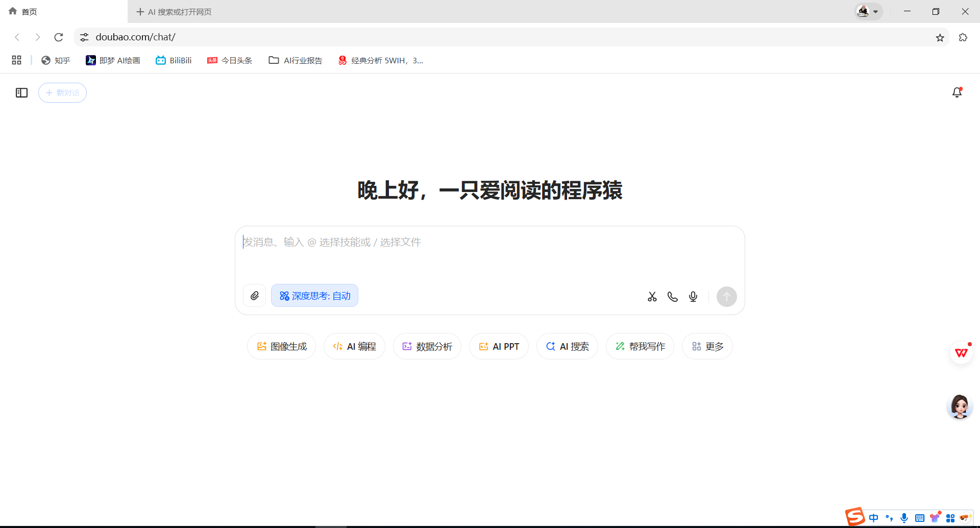Open the IME toolbox grid icon
This screenshot has width=980, height=528.
click(x=950, y=518)
